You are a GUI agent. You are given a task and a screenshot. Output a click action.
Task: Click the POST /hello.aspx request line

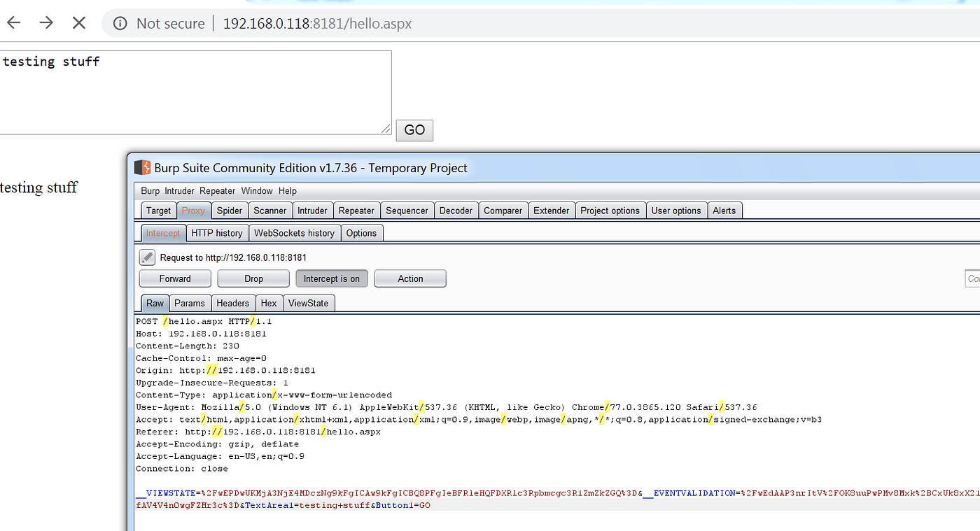tap(204, 322)
